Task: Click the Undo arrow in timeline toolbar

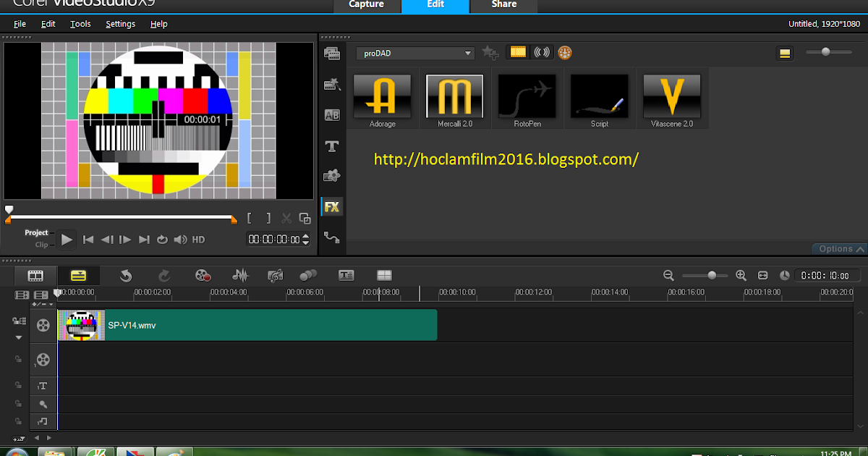Action: tap(126, 275)
